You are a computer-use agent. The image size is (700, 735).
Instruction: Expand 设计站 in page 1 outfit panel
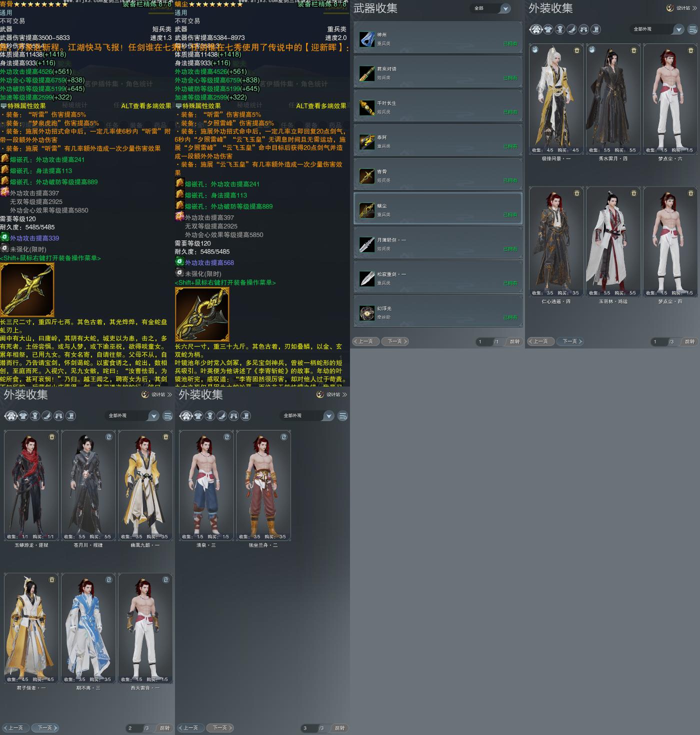click(682, 8)
